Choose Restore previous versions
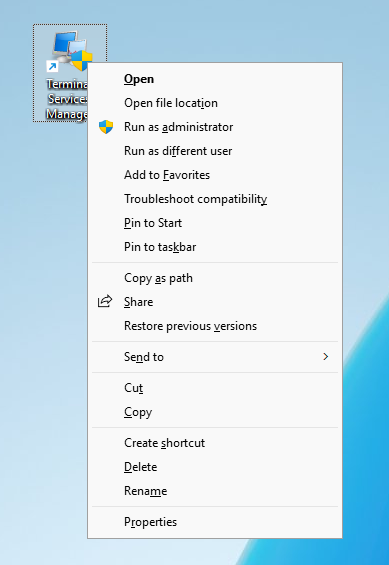The height and width of the screenshot is (565, 389). pos(215,326)
